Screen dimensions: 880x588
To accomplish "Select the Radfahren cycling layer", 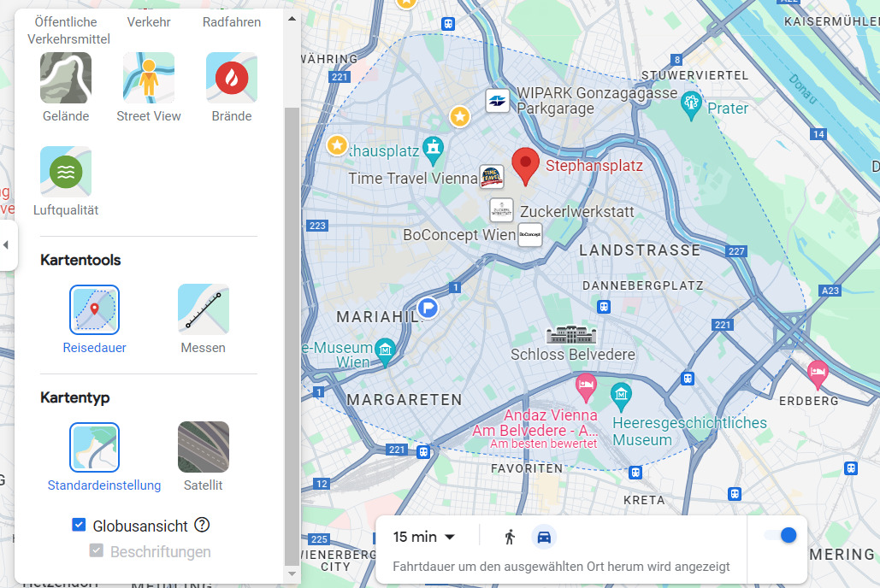I will click(232, 22).
